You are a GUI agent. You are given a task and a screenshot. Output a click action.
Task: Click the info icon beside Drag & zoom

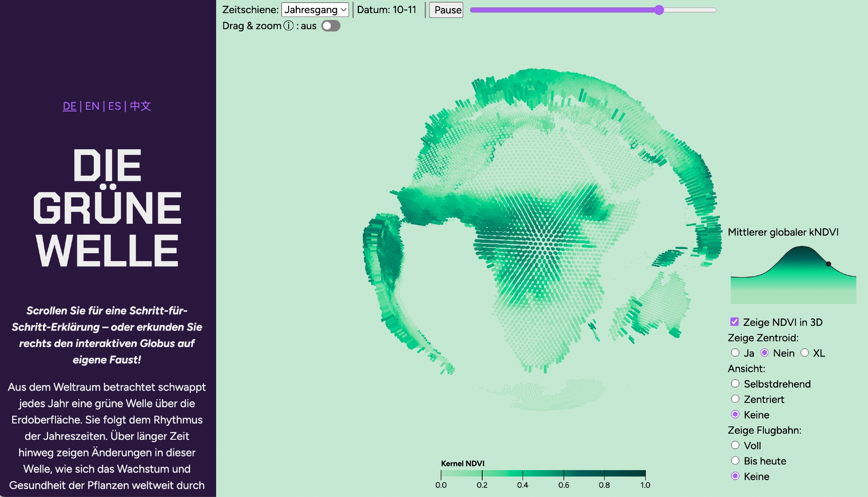[x=289, y=26]
